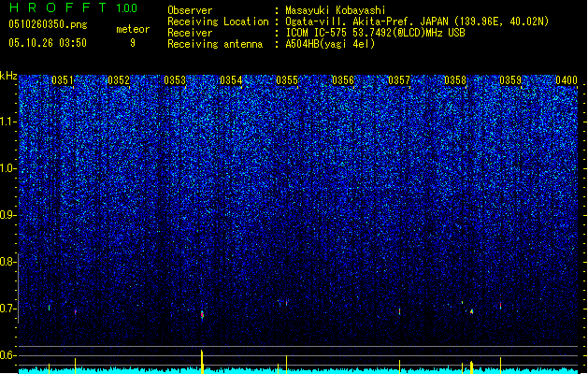This screenshot has height=374, width=588.
Task: Click the 0354 time marker
Action: pyautogui.click(x=231, y=80)
